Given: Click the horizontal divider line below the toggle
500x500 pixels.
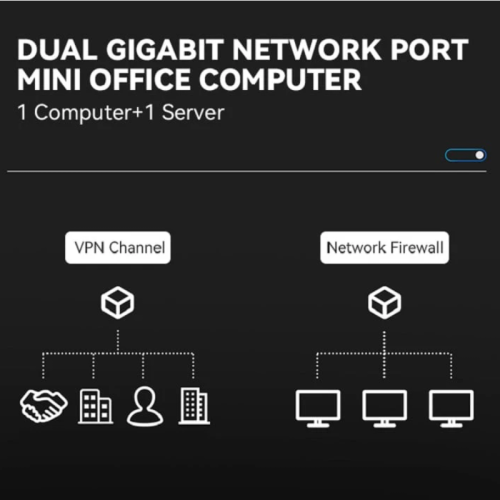Looking at the screenshot, I should click(x=247, y=172).
